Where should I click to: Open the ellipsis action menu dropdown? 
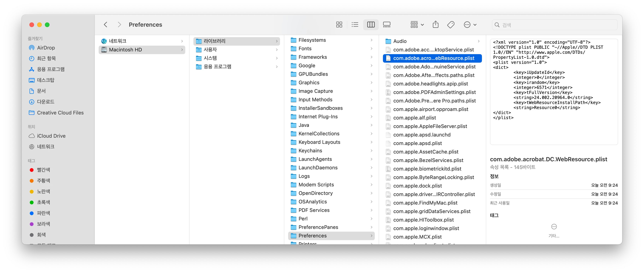470,25
